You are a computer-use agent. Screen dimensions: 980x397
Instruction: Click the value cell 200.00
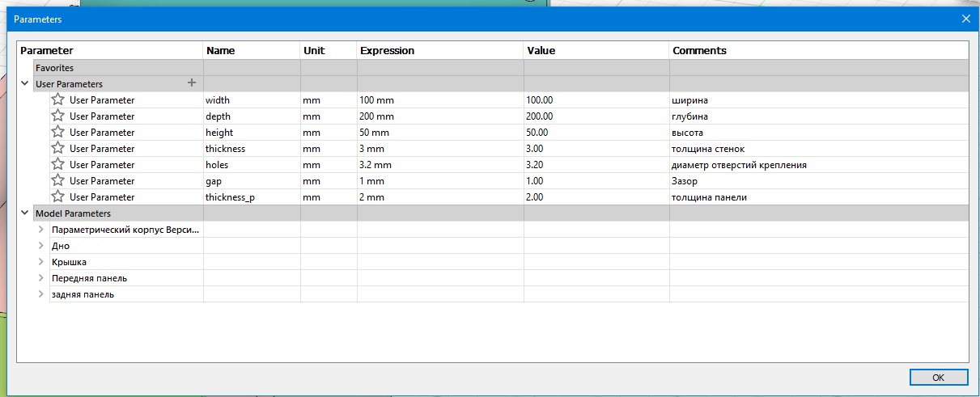click(x=596, y=116)
